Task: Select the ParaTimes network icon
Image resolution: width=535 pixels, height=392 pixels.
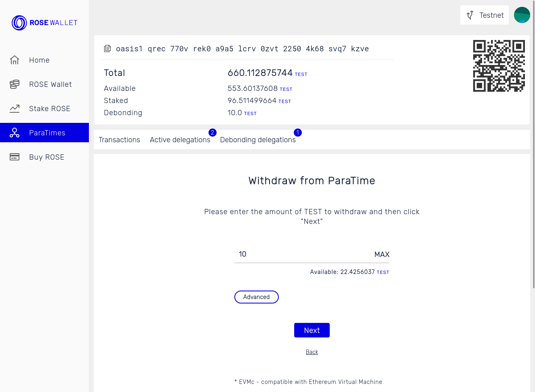Action: point(15,133)
